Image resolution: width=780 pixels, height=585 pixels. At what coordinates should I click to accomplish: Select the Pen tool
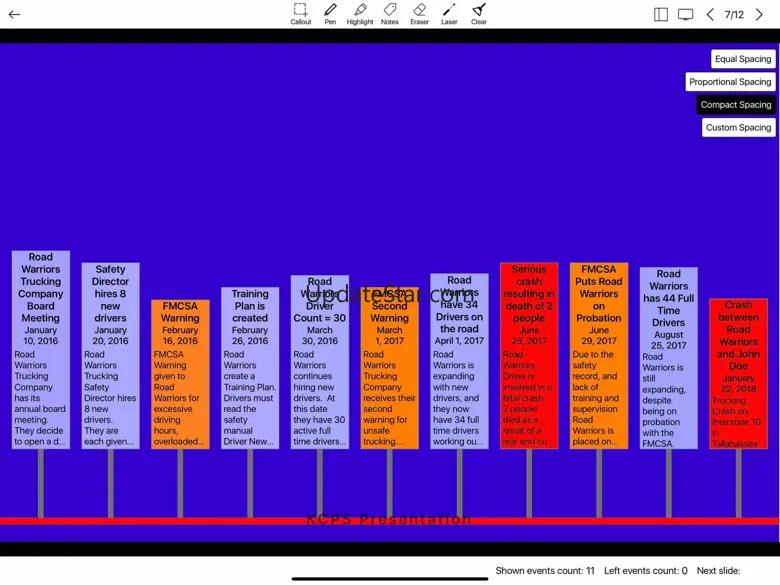pyautogui.click(x=330, y=14)
